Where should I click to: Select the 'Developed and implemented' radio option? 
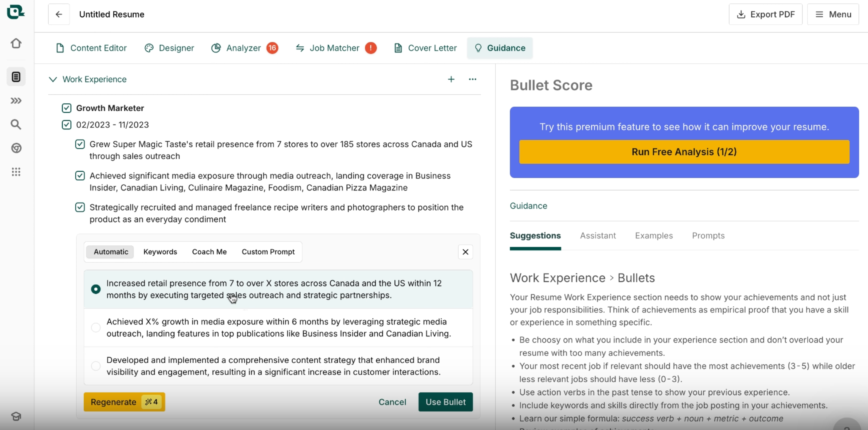coord(96,366)
